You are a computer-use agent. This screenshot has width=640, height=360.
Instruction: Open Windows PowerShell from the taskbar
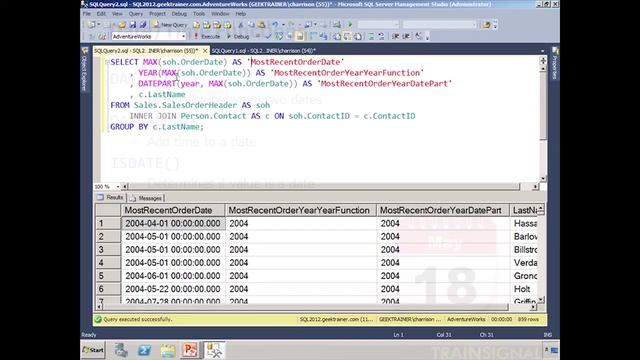[144, 350]
